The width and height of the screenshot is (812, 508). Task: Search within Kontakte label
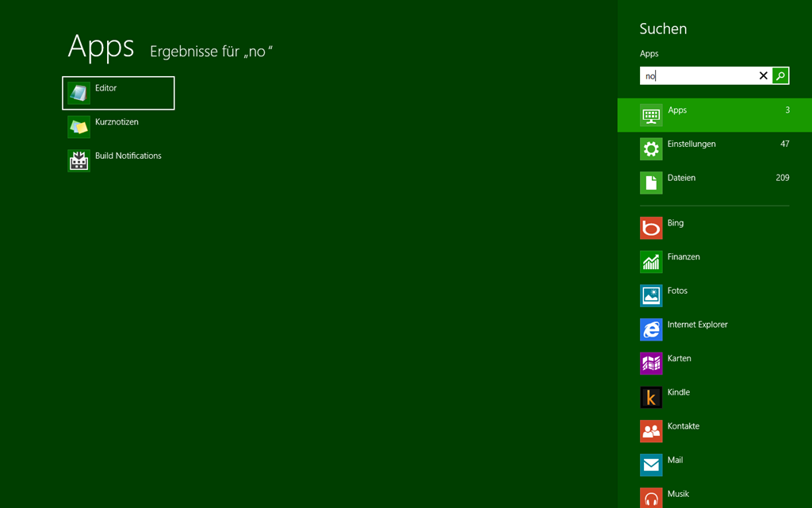tap(683, 426)
